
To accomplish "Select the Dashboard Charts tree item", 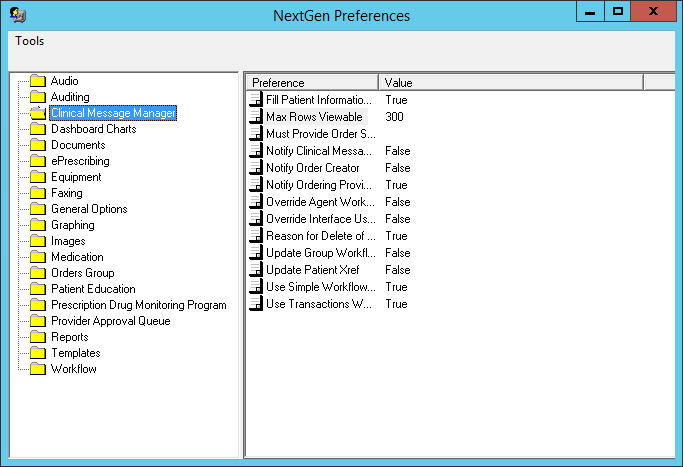I will click(94, 129).
